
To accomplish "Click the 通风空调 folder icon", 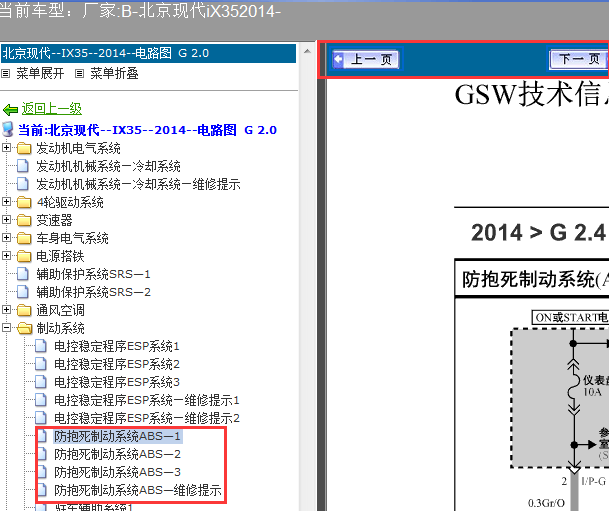I will tap(24, 310).
